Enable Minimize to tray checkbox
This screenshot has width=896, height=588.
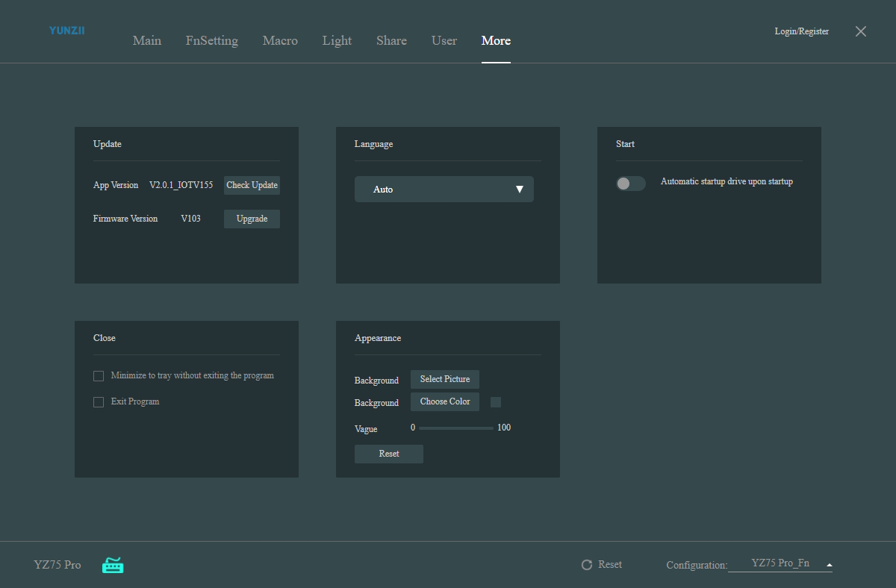click(x=99, y=376)
